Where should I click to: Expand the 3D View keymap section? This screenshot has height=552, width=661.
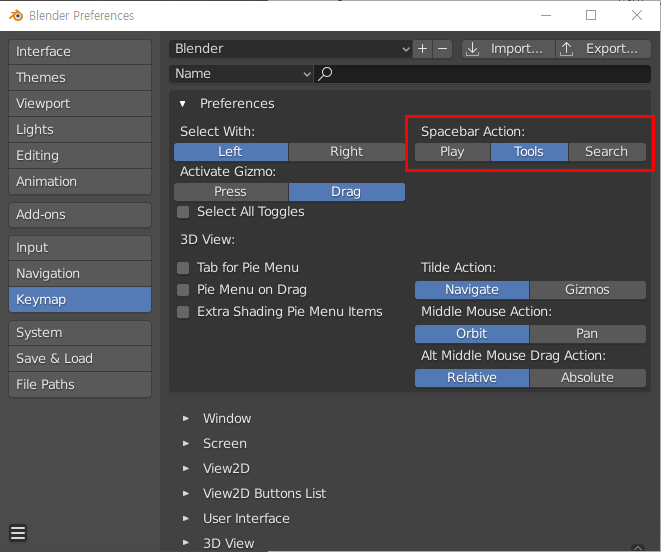point(186,543)
